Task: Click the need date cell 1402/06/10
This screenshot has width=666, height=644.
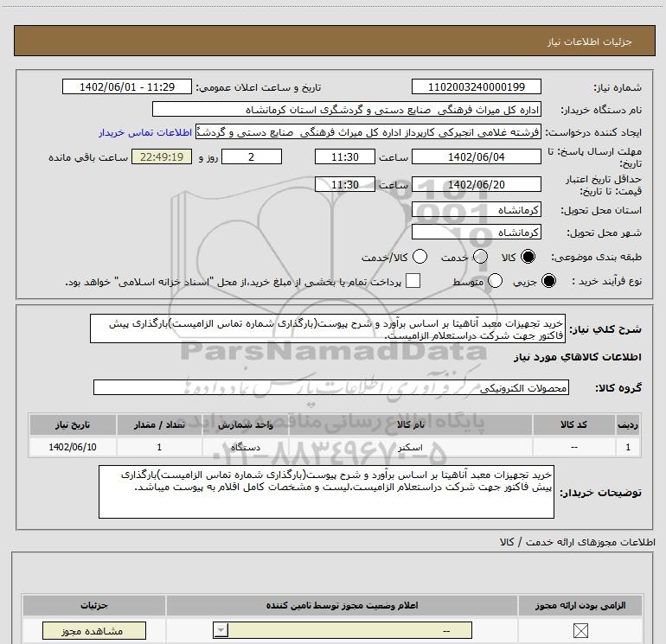Action: pos(73,447)
